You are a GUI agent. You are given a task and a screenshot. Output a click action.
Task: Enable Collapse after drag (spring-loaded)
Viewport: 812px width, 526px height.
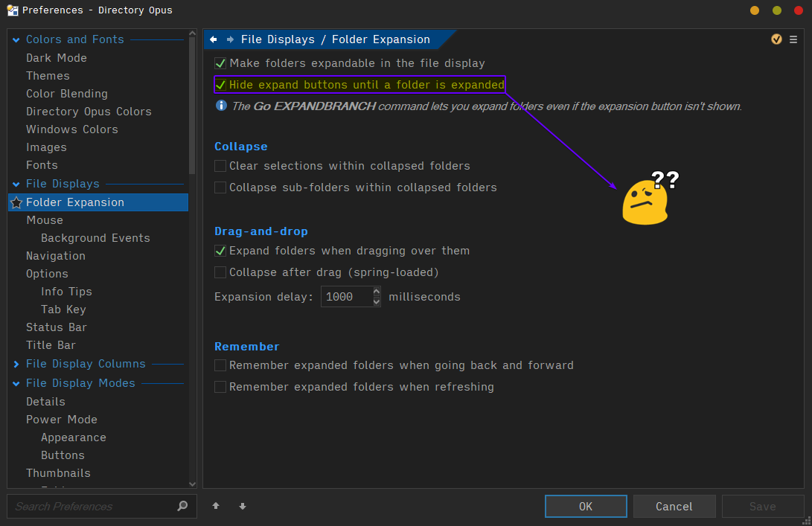coord(220,272)
